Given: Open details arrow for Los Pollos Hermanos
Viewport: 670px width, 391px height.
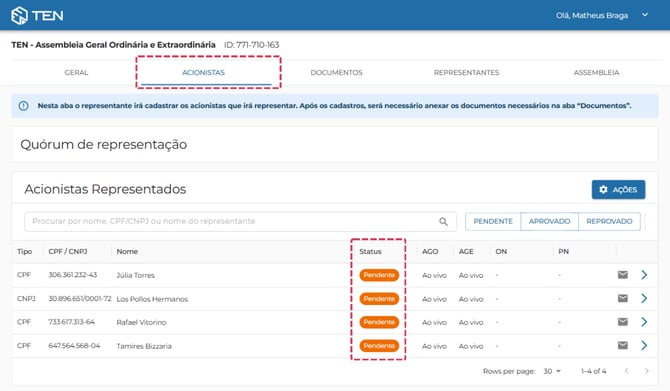Looking at the screenshot, I should [644, 298].
